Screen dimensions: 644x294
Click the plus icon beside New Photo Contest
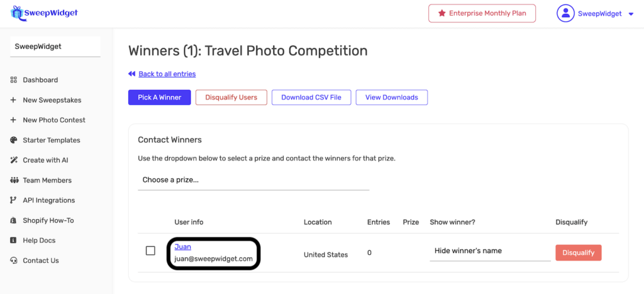[13, 120]
